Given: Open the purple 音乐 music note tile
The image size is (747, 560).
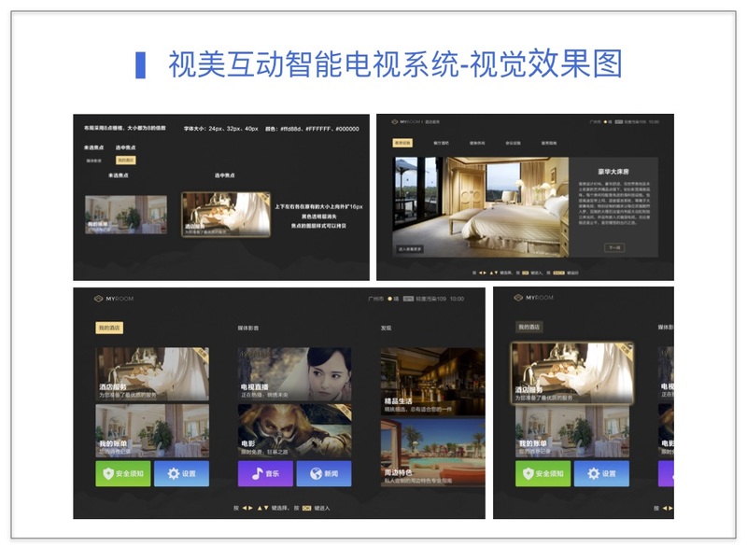Looking at the screenshot, I should click(265, 473).
